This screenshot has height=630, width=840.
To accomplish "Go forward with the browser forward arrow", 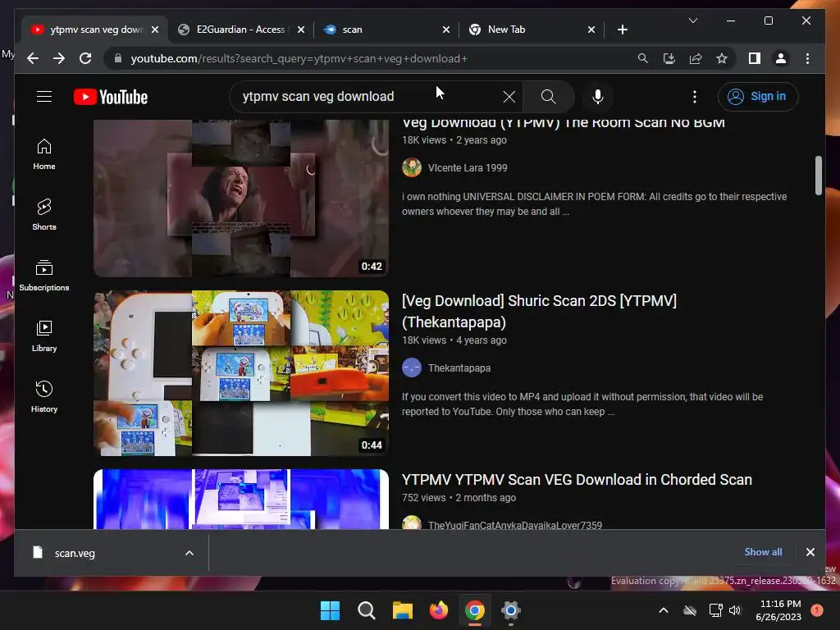I will click(59, 58).
